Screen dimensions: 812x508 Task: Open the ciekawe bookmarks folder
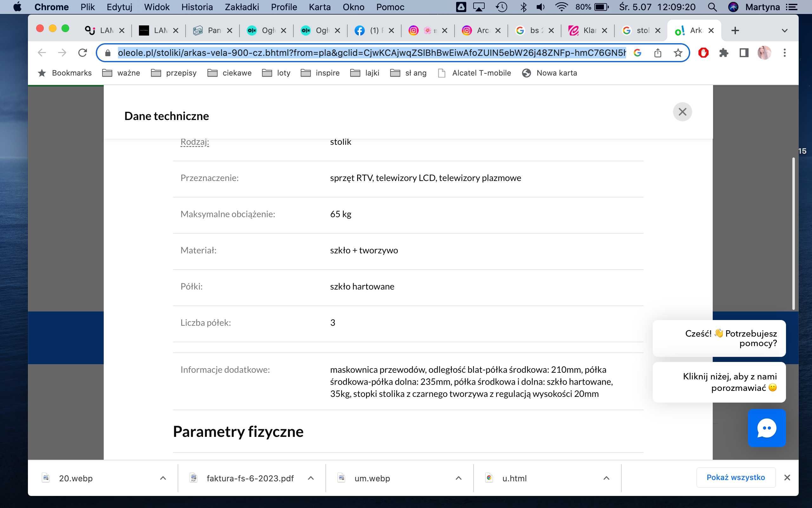coord(230,73)
